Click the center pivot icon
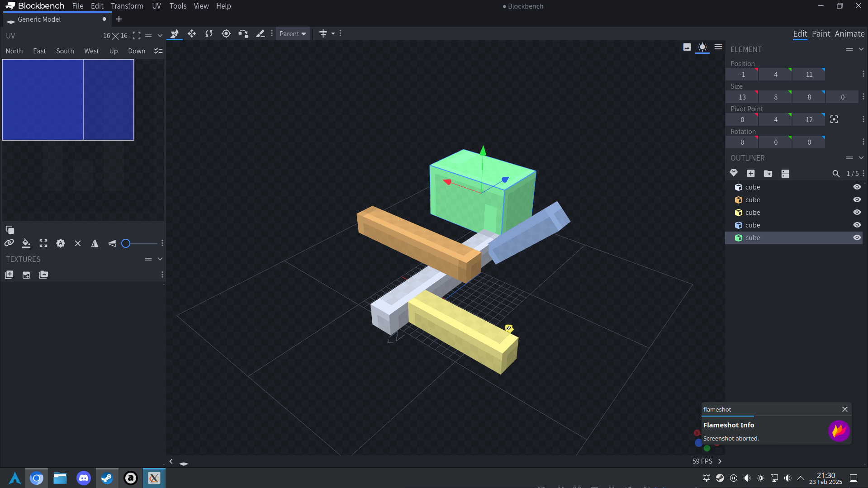The image size is (868, 488). pyautogui.click(x=834, y=119)
